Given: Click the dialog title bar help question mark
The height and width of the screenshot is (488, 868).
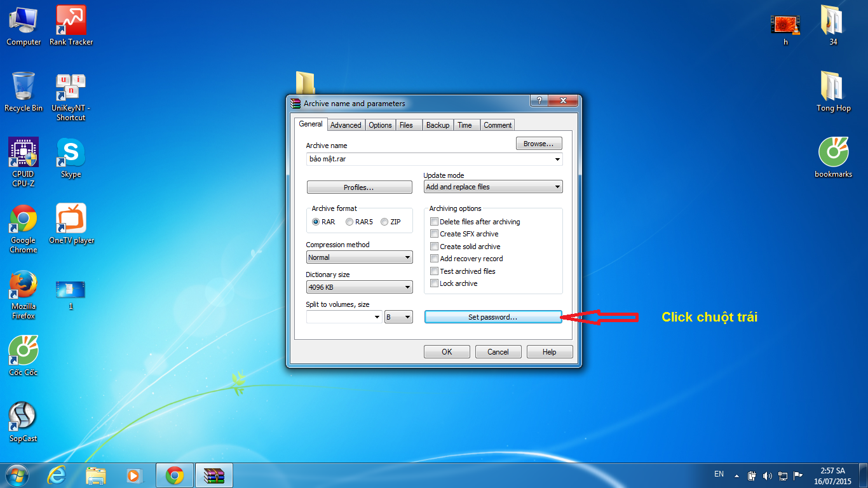Looking at the screenshot, I should click(x=539, y=102).
